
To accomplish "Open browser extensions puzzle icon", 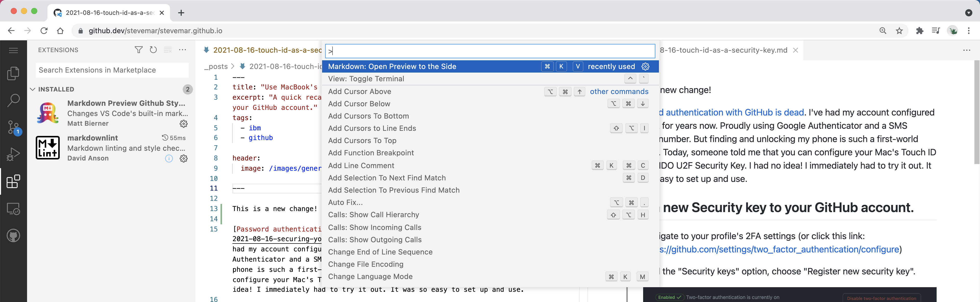I will pyautogui.click(x=920, y=31).
